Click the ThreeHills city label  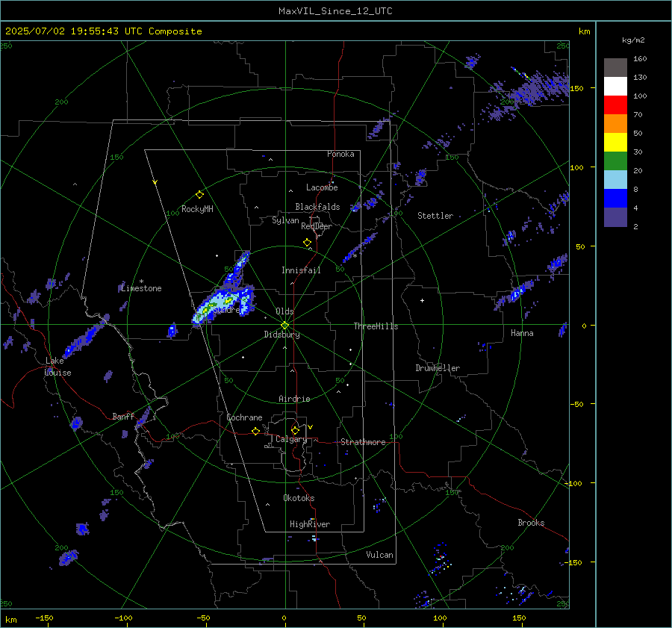click(x=376, y=326)
